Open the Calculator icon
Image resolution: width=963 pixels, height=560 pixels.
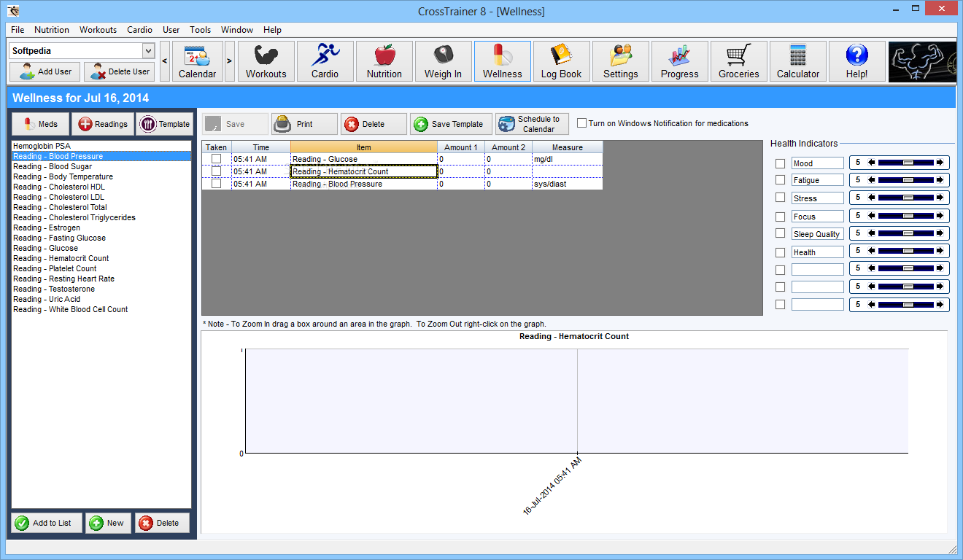798,61
